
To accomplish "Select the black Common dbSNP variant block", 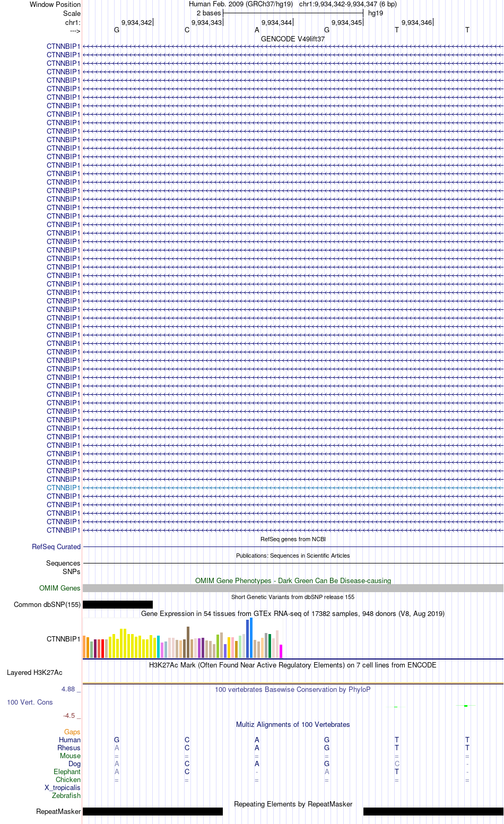I will 118,604.
